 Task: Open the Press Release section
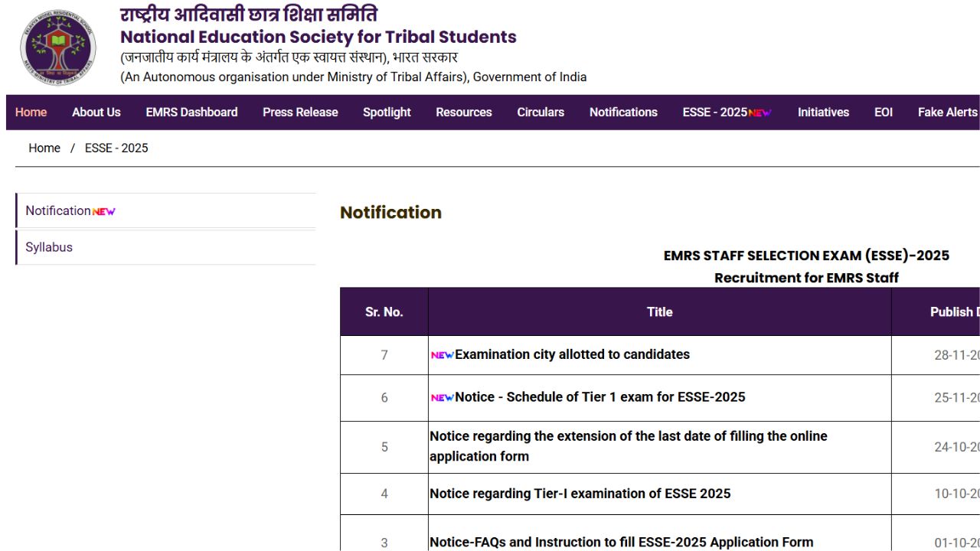[x=299, y=112]
